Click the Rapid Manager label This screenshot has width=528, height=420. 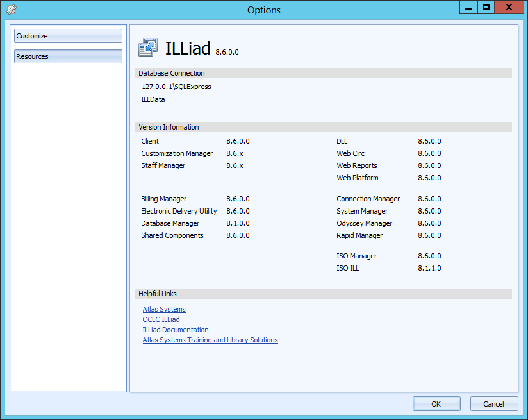359,235
